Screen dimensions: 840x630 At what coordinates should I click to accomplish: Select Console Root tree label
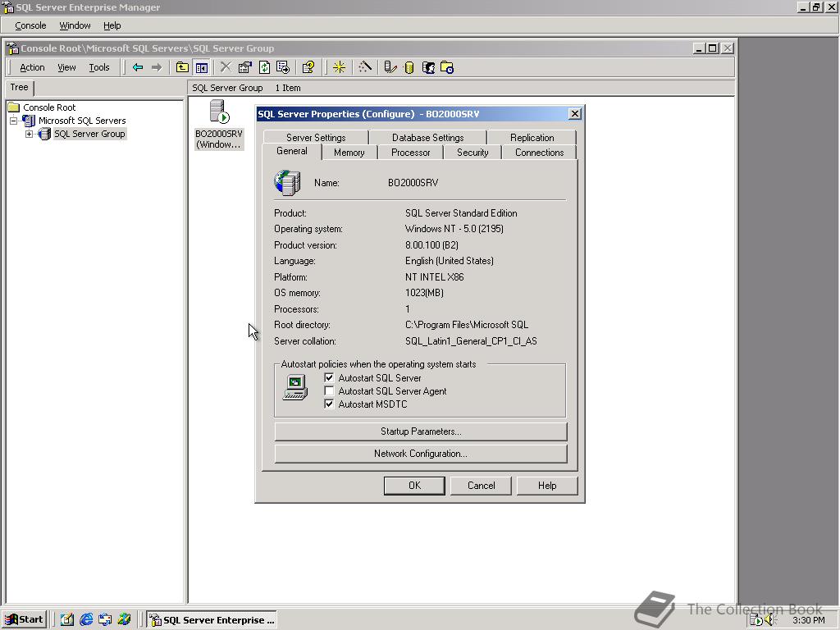pos(49,107)
